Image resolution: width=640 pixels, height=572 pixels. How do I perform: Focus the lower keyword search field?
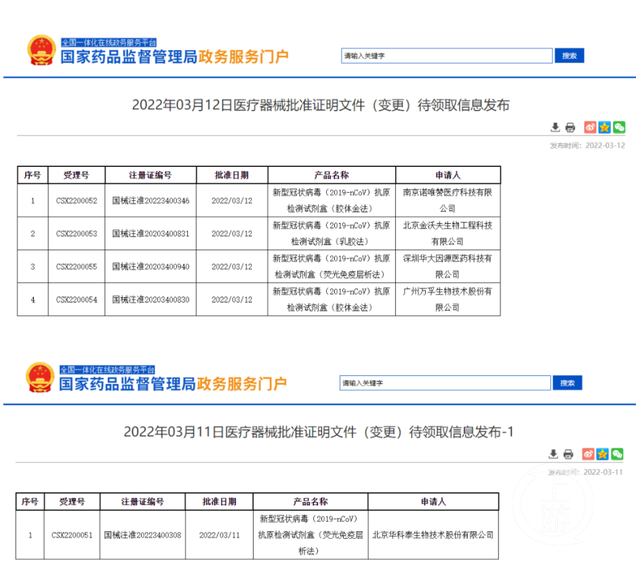point(445,382)
